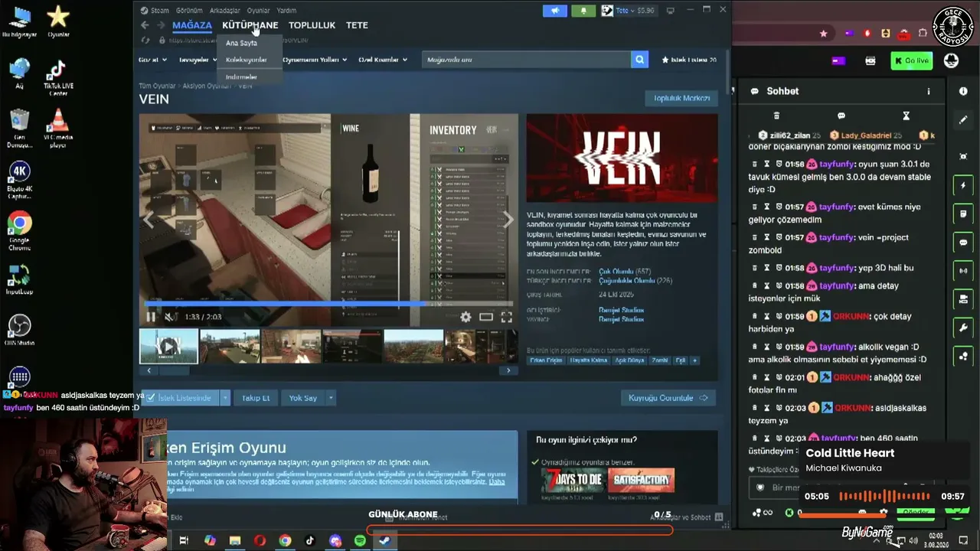
Task: Open trailer video settings gear
Action: (x=465, y=317)
